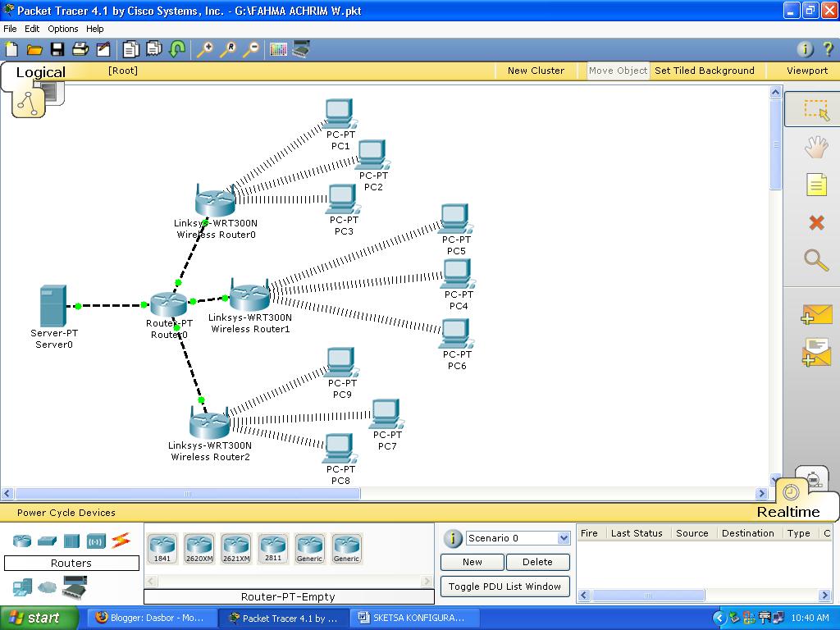Click the New file toolbar icon
Viewport: 840px width, 630px height.
(x=11, y=49)
